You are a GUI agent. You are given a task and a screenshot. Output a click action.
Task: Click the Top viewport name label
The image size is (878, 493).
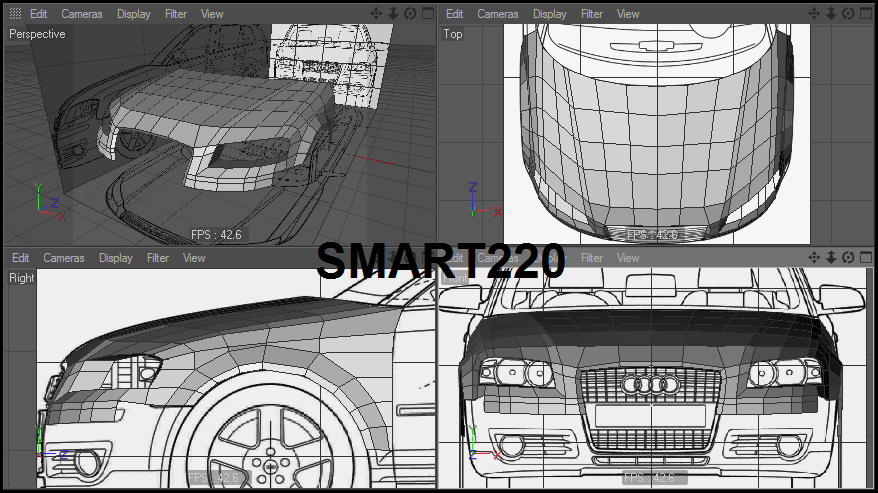point(453,34)
